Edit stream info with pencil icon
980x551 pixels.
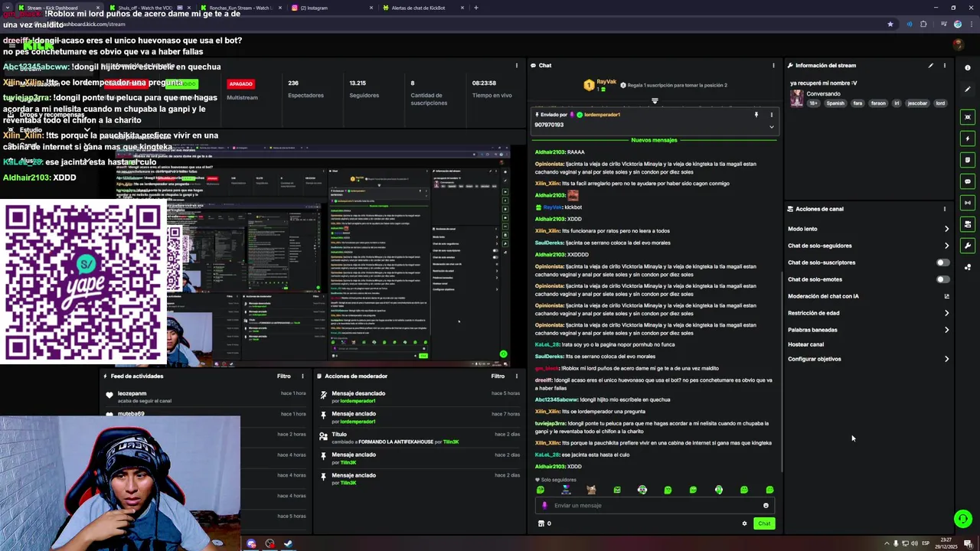pyautogui.click(x=931, y=65)
